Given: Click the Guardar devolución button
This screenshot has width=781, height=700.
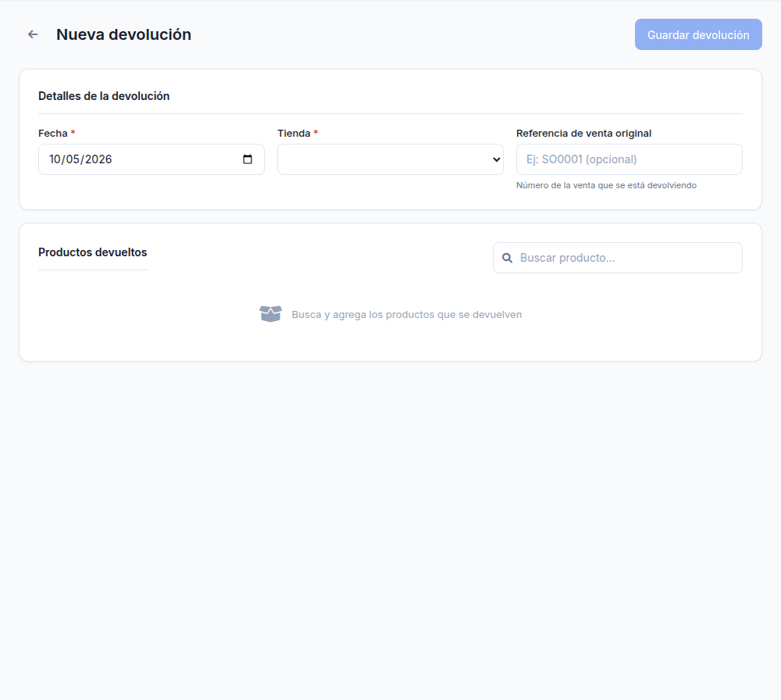Looking at the screenshot, I should pos(697,34).
